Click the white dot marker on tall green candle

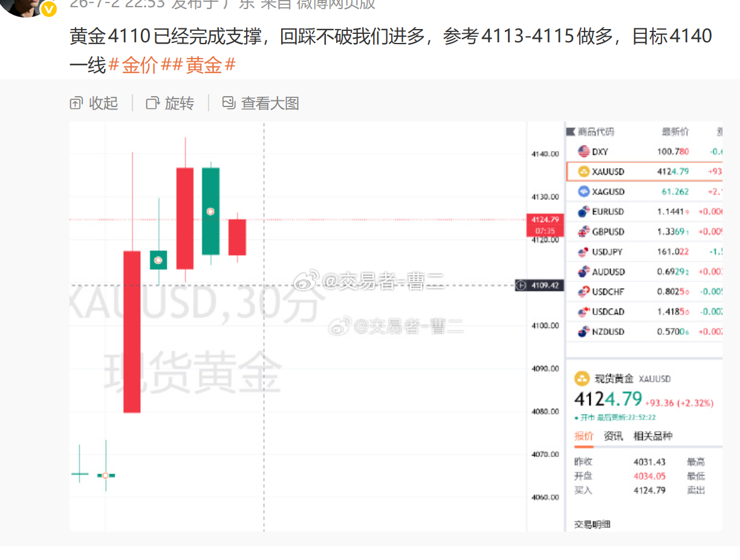pos(210,212)
